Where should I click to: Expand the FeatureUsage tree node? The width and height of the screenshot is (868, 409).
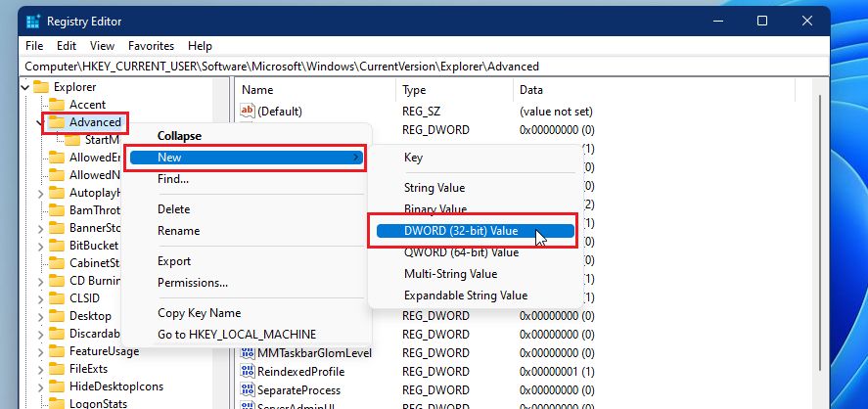[40, 352]
